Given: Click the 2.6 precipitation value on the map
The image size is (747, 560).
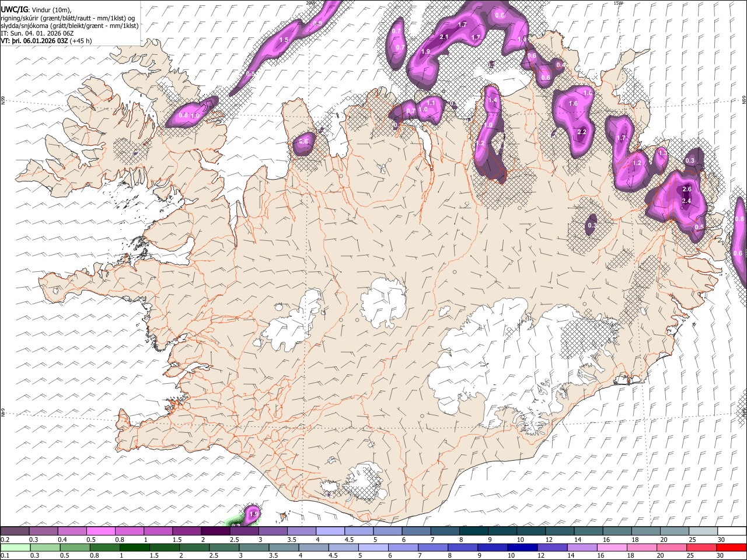Looking at the screenshot, I should pos(687,189).
